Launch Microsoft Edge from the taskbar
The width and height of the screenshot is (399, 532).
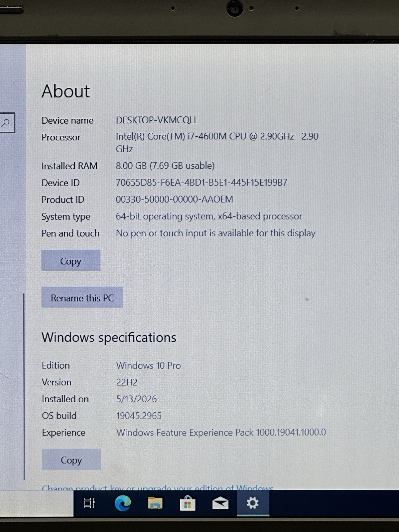point(123,503)
